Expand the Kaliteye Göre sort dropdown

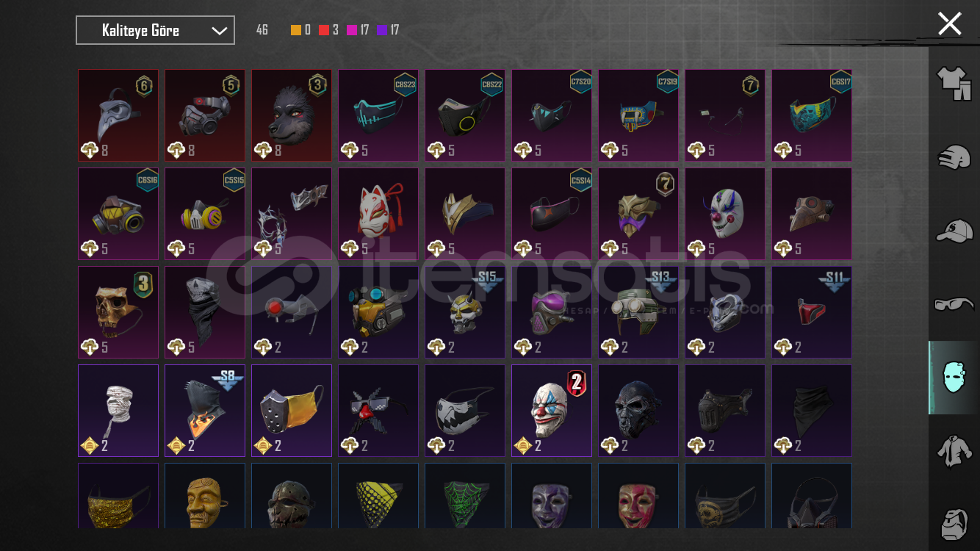(x=155, y=30)
